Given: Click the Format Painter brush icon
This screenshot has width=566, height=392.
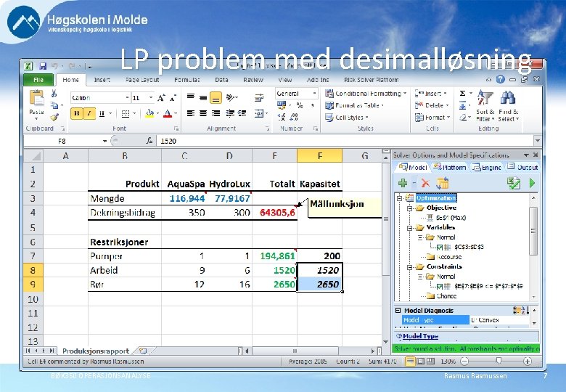Looking at the screenshot, I should tap(54, 117).
